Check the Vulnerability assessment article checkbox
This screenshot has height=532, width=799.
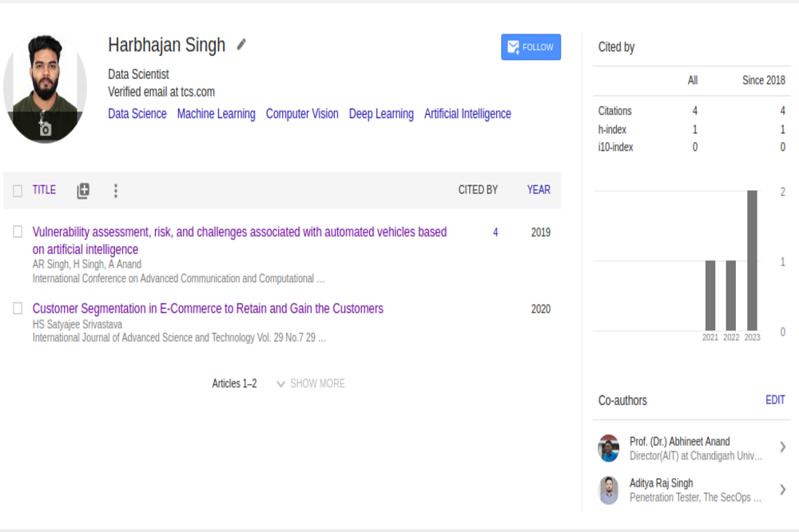[18, 232]
